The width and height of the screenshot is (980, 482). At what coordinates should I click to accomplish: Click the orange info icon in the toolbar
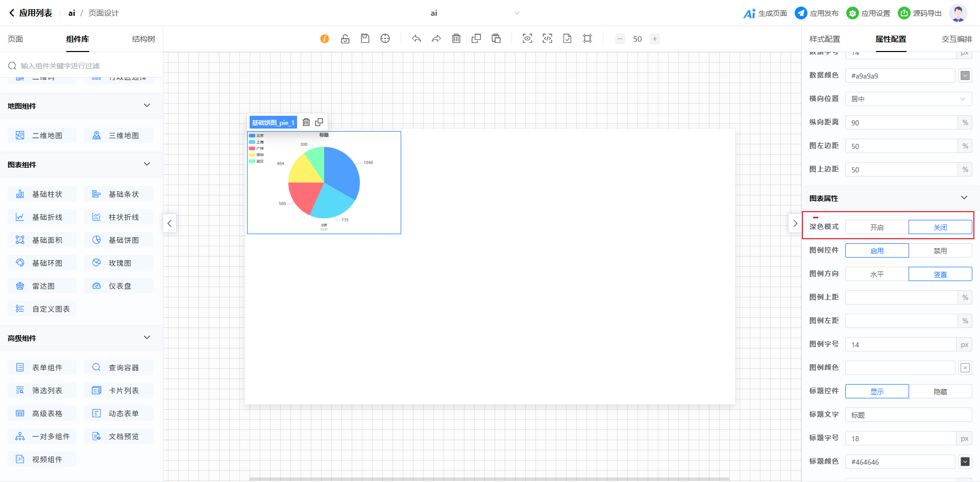tap(325, 39)
